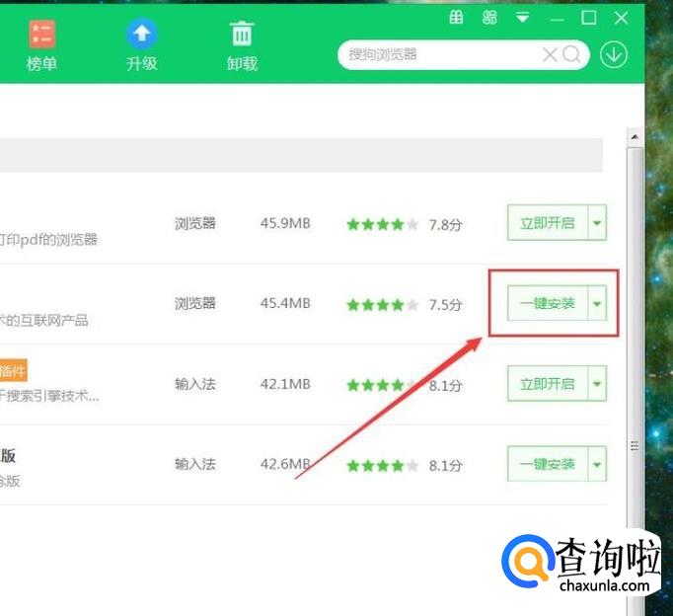Minimize the software manager window
Screen dimensions: 673x616
point(557,19)
